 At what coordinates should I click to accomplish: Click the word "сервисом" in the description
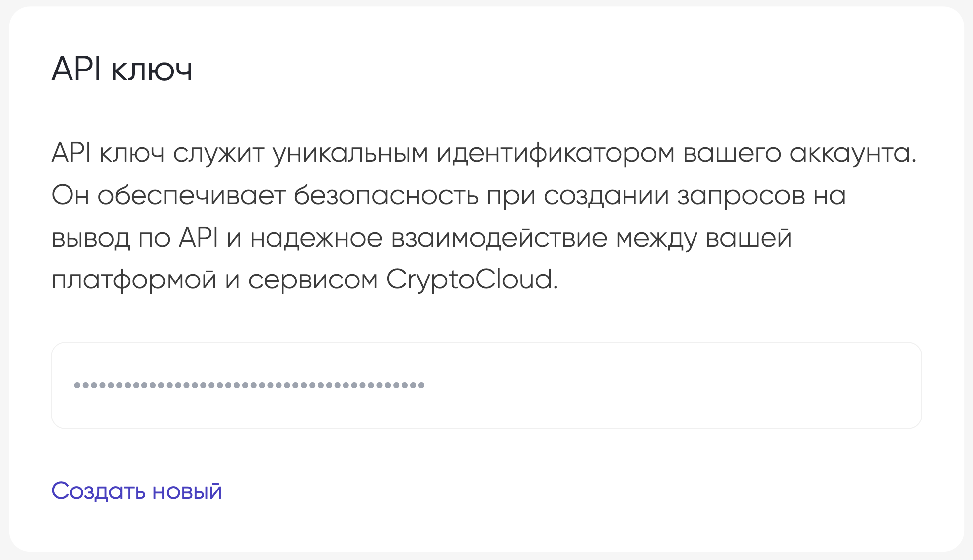(313, 280)
